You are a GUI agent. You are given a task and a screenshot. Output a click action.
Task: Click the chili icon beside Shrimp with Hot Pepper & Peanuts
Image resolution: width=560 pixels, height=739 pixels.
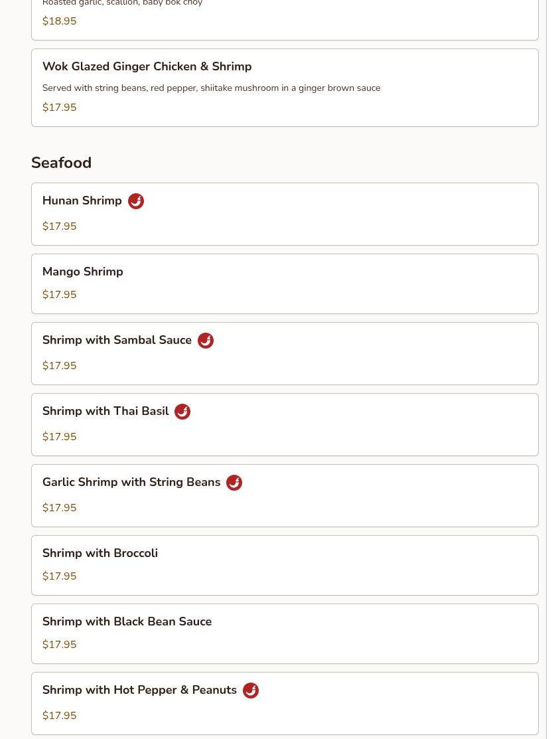[251, 691]
